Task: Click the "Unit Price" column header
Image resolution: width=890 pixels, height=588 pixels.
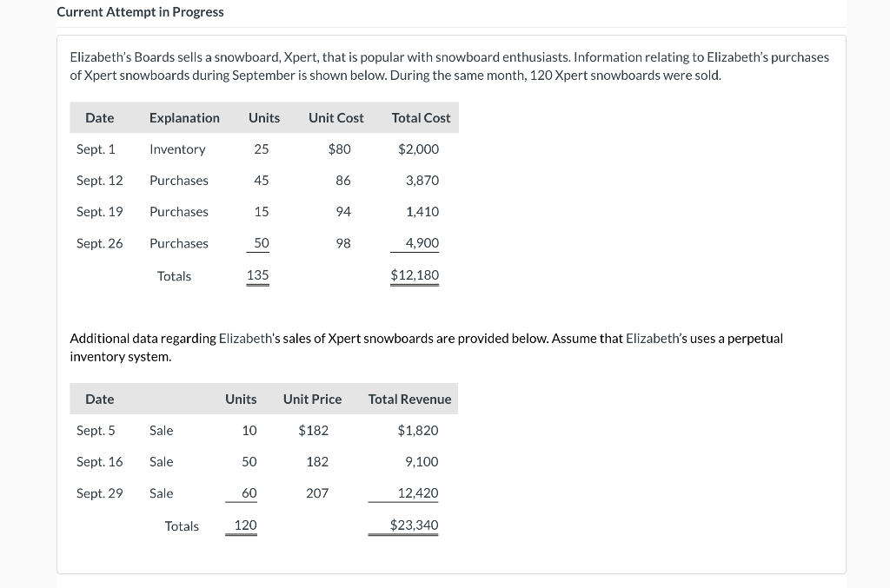Action: click(x=312, y=400)
